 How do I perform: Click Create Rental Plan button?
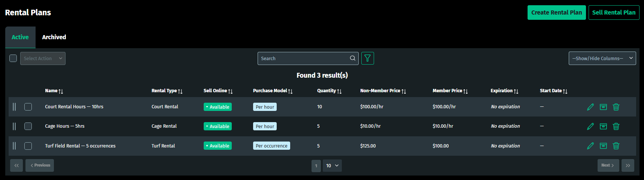tap(557, 12)
